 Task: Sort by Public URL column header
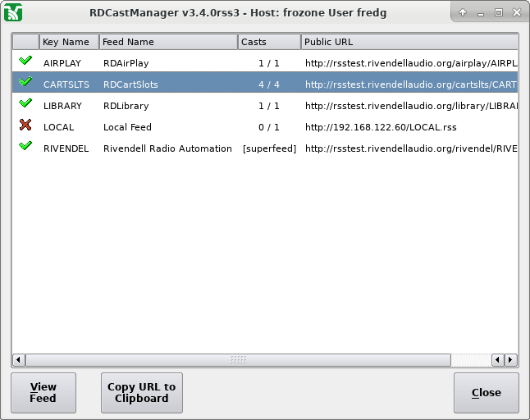coord(409,42)
